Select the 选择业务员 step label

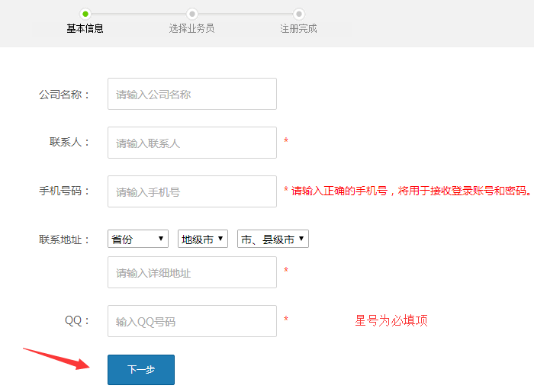tap(191, 29)
